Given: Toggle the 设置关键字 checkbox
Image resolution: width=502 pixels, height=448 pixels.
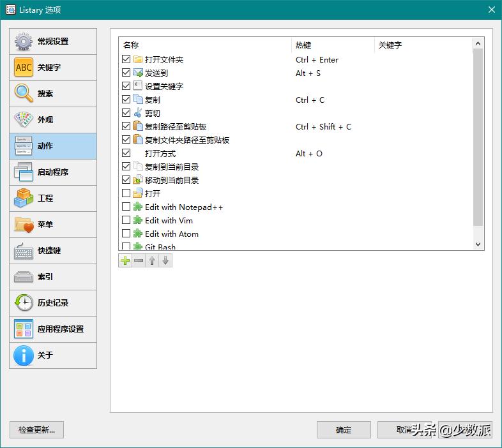Looking at the screenshot, I should pyautogui.click(x=126, y=86).
